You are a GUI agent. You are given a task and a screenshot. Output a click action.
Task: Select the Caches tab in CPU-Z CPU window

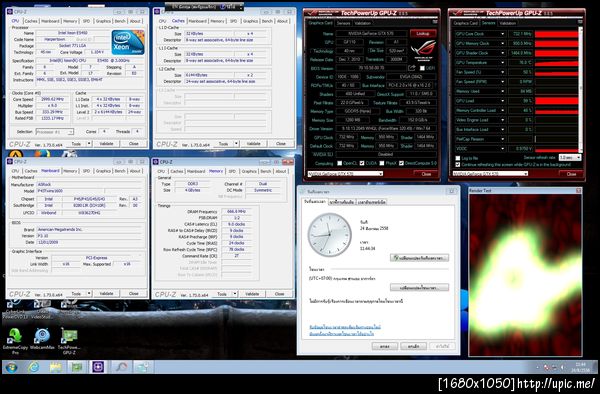coord(31,21)
